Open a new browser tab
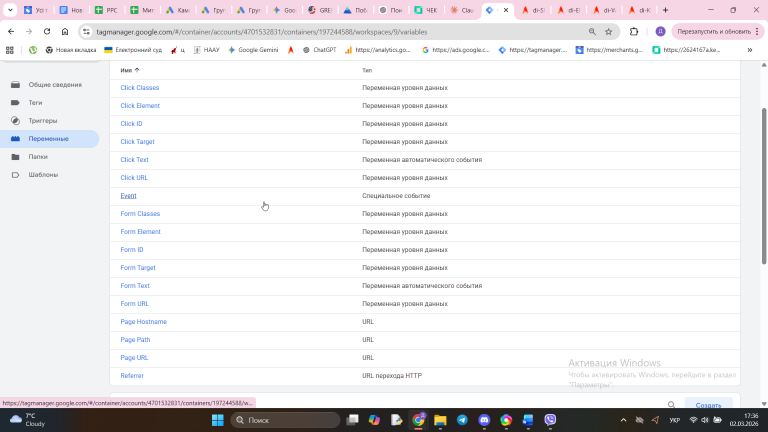 pyautogui.click(x=665, y=10)
